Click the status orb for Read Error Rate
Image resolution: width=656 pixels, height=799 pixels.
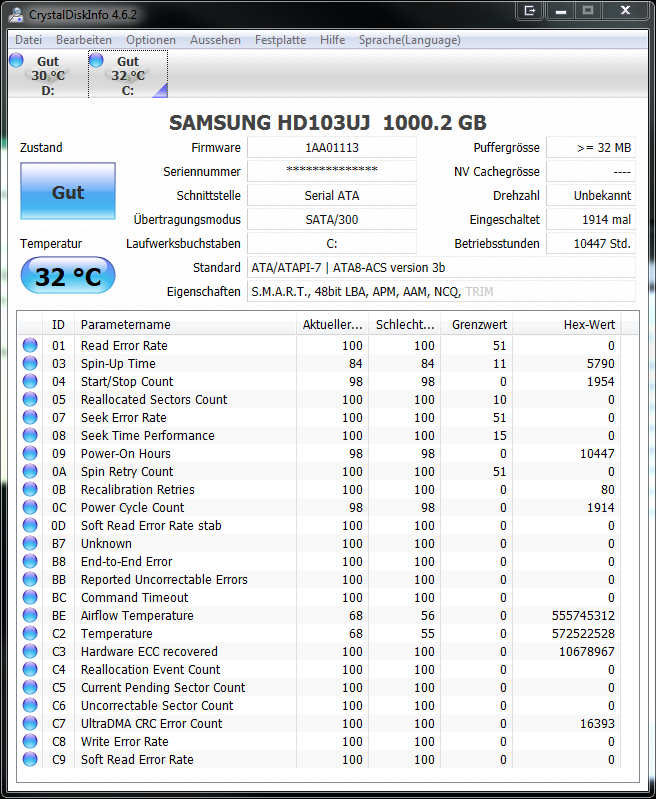point(30,345)
